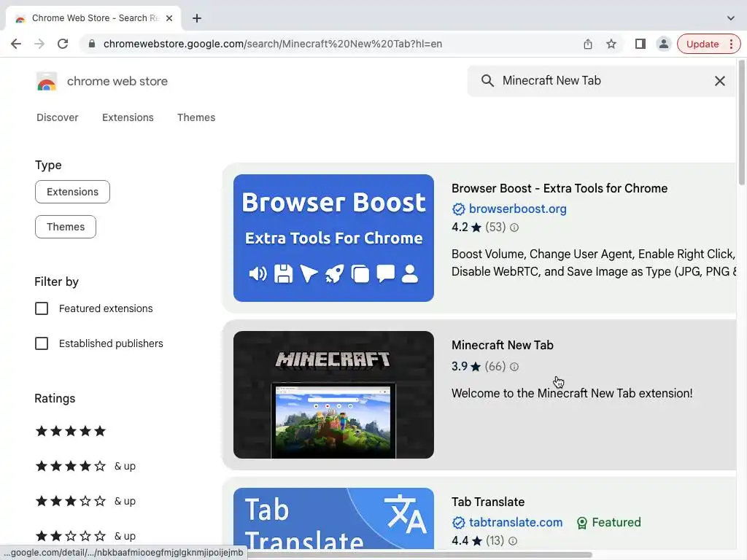The width and height of the screenshot is (747, 560).
Task: Select the Extensions type filter chip
Action: point(72,192)
